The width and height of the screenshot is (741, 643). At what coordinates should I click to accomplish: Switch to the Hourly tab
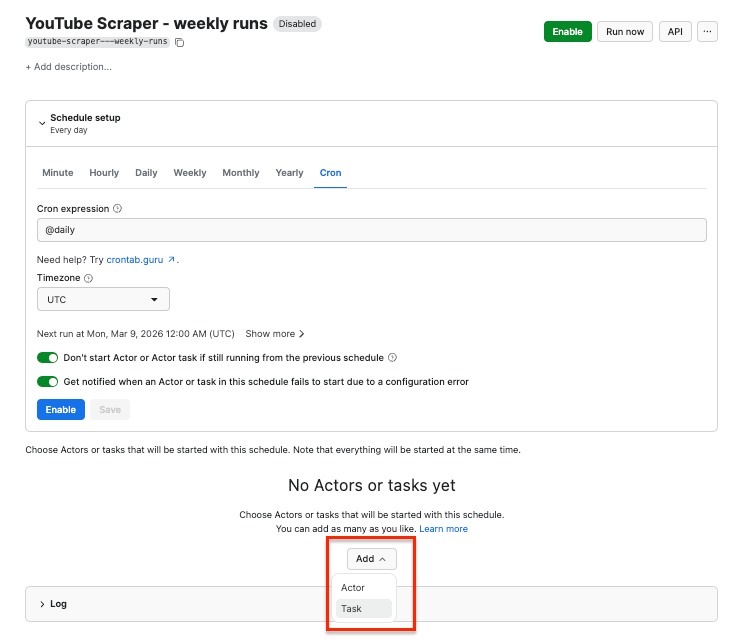tap(104, 173)
